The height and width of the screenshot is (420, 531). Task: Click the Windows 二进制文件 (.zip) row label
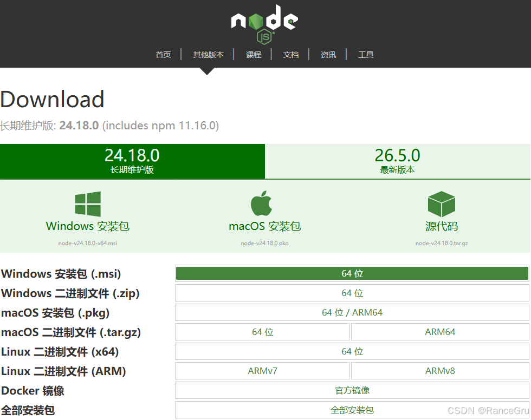tap(70, 293)
